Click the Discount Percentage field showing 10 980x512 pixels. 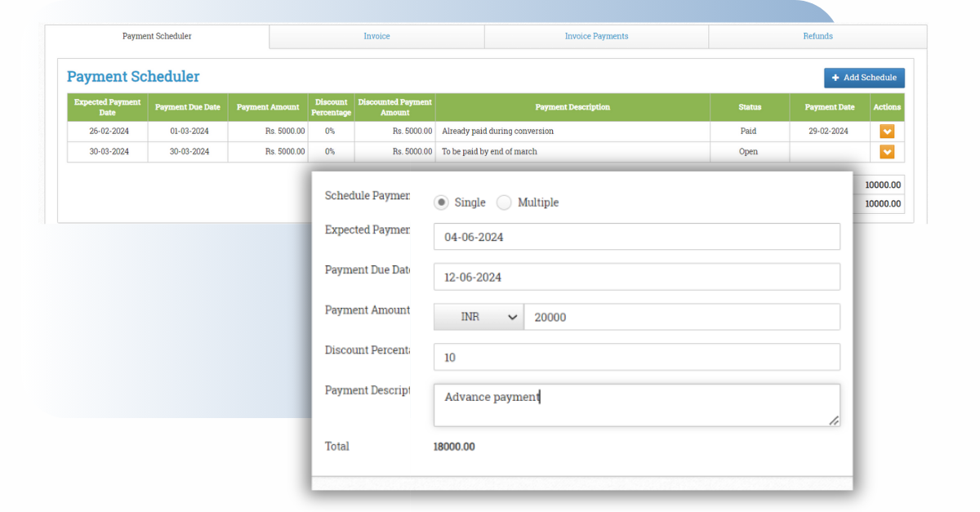tap(637, 357)
